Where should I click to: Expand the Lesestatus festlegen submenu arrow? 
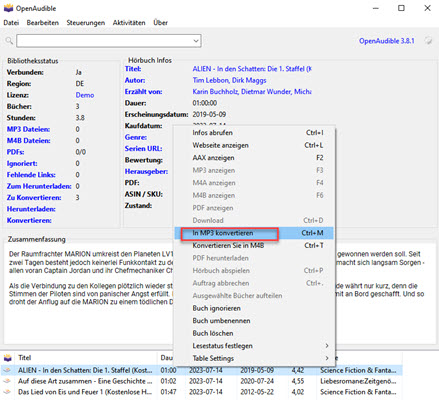coord(327,346)
